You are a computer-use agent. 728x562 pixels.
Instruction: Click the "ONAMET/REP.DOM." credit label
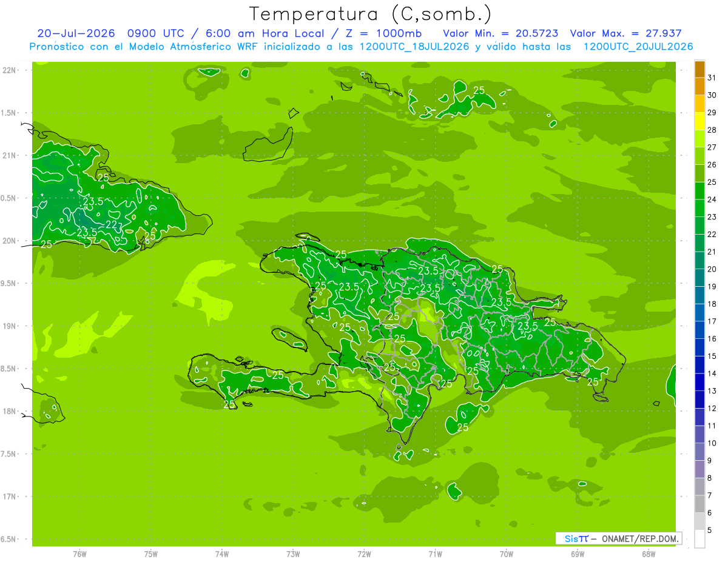coord(641,538)
